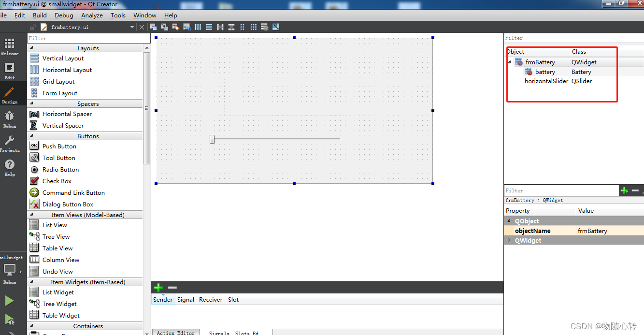Screen dimensions: 644x335
Task: Collapse frmBattery in Object Inspector
Action: (509, 62)
